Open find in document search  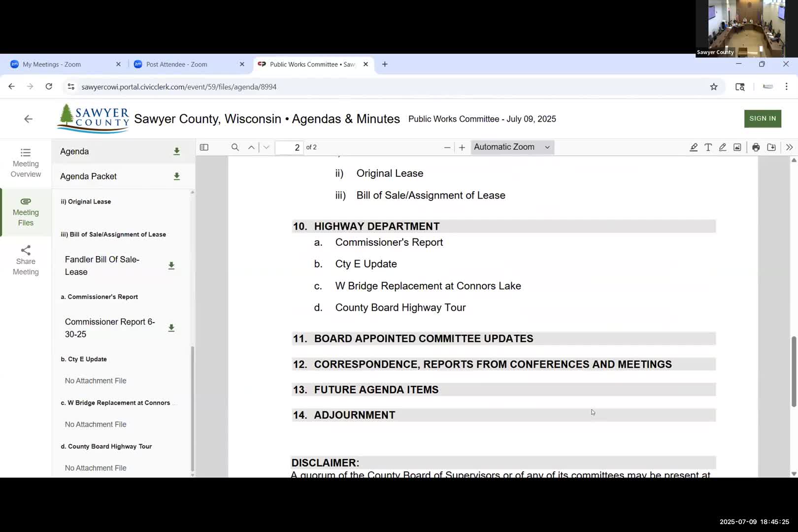[235, 147]
